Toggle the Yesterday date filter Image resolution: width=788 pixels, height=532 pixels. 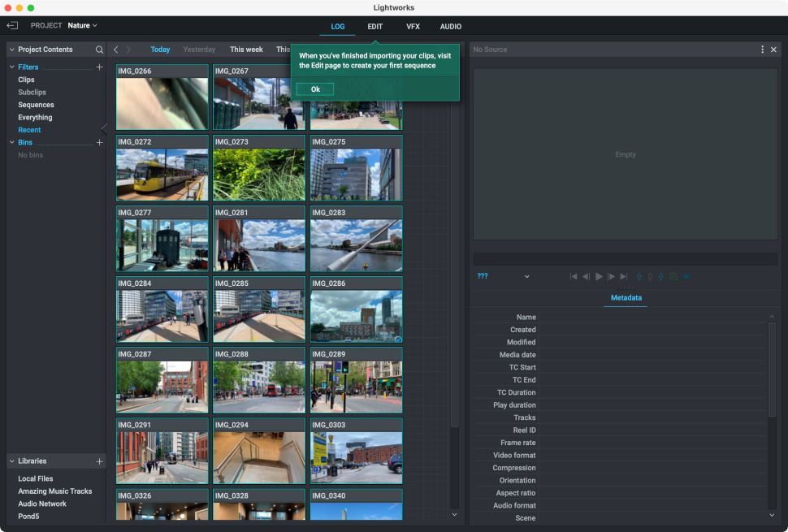point(199,50)
